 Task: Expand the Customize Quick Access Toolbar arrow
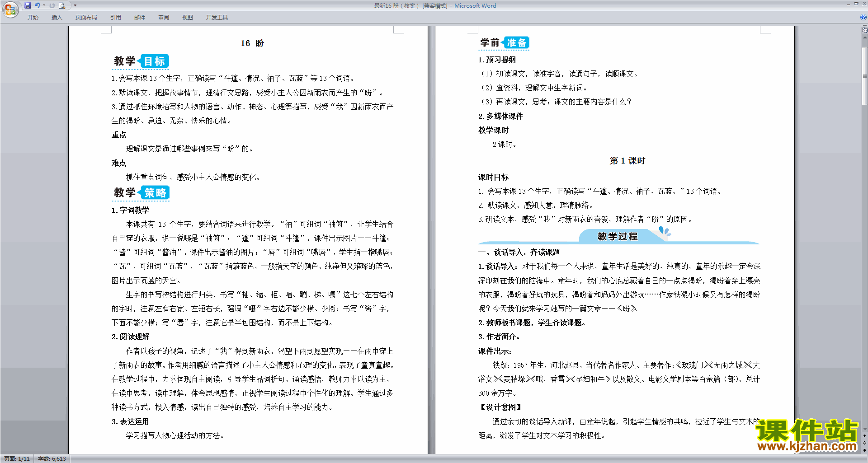point(75,5)
